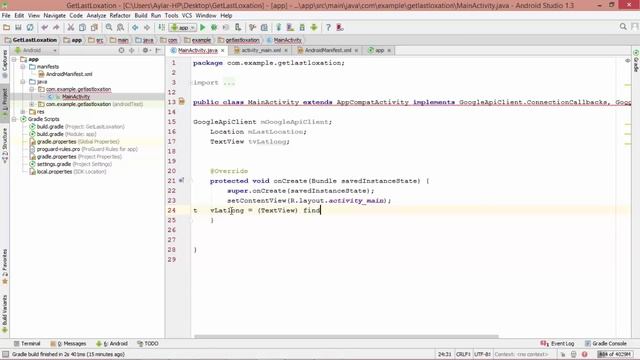Click the Scroll from Source icon in Project panel
The width and height of the screenshot is (640, 360).
coord(121,50)
